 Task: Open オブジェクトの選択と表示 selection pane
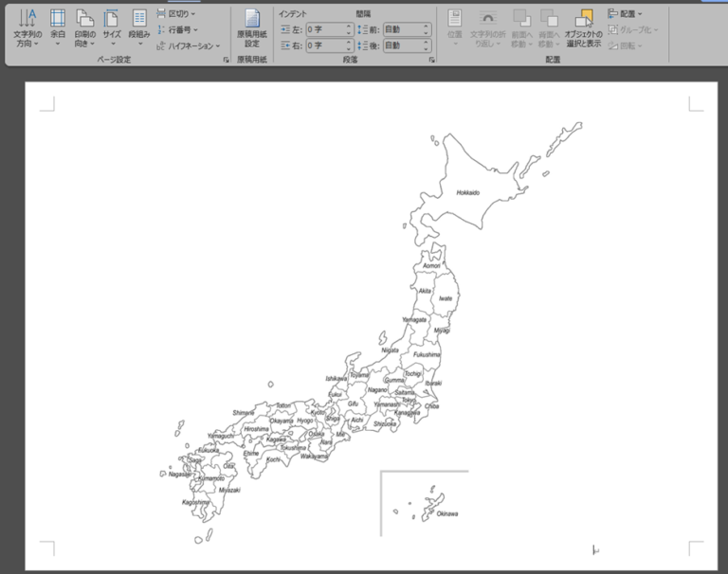tap(583, 28)
